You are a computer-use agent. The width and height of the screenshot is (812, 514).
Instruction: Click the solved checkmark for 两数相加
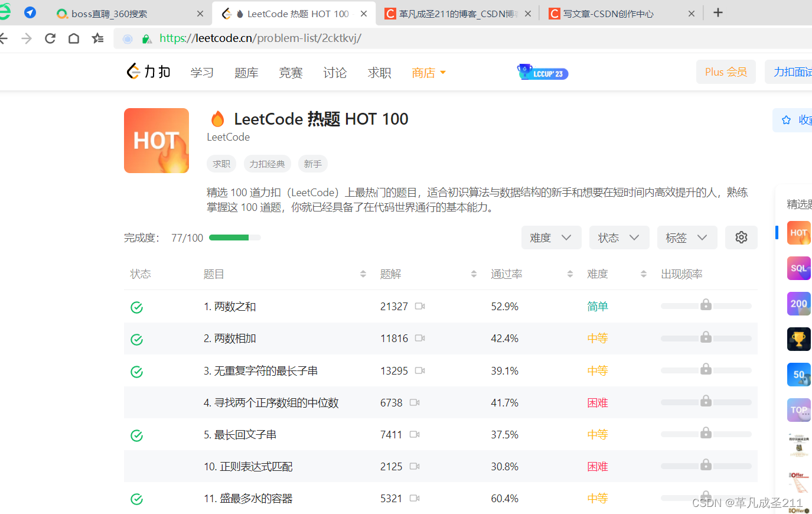[136, 340]
